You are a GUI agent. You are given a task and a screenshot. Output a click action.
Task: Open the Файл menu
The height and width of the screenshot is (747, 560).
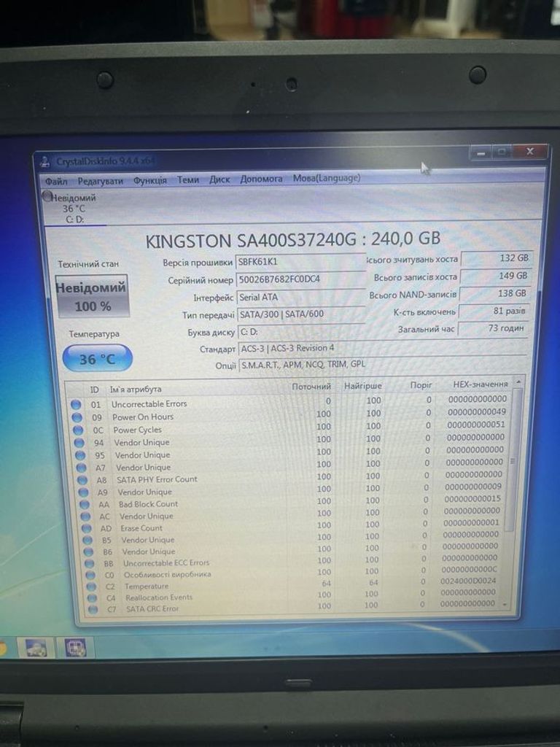(x=56, y=181)
